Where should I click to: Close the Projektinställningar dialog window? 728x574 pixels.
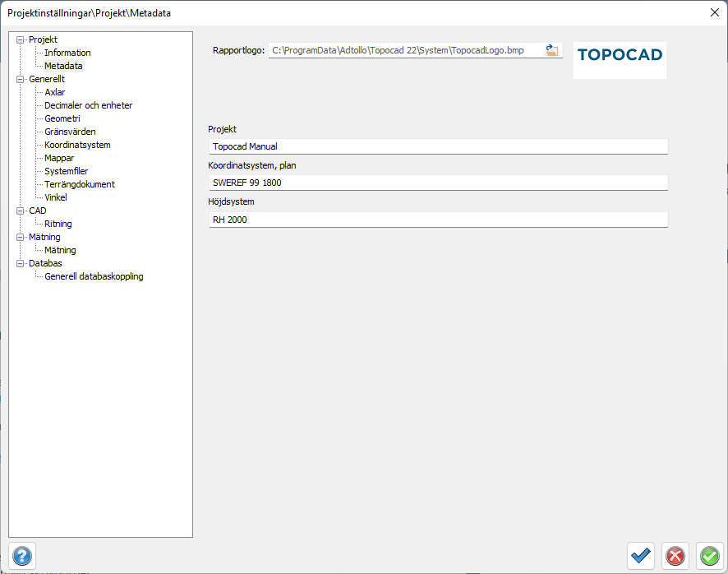coord(713,12)
